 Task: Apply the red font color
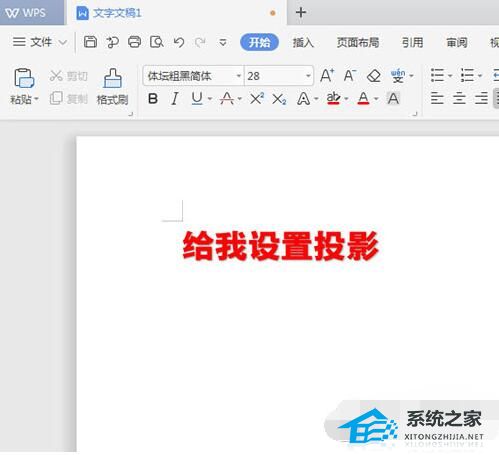[363, 99]
